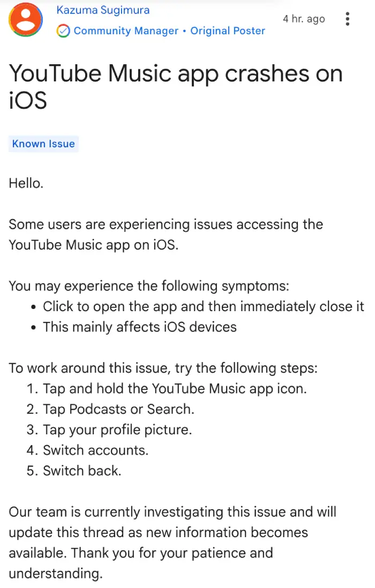The image size is (375, 588).
Task: Click step 1 "Tap and hold" instruction
Action: coord(174,388)
